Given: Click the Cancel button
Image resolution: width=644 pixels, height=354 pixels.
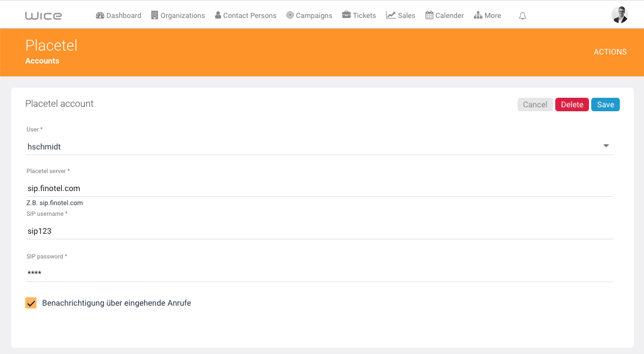Looking at the screenshot, I should click(535, 105).
